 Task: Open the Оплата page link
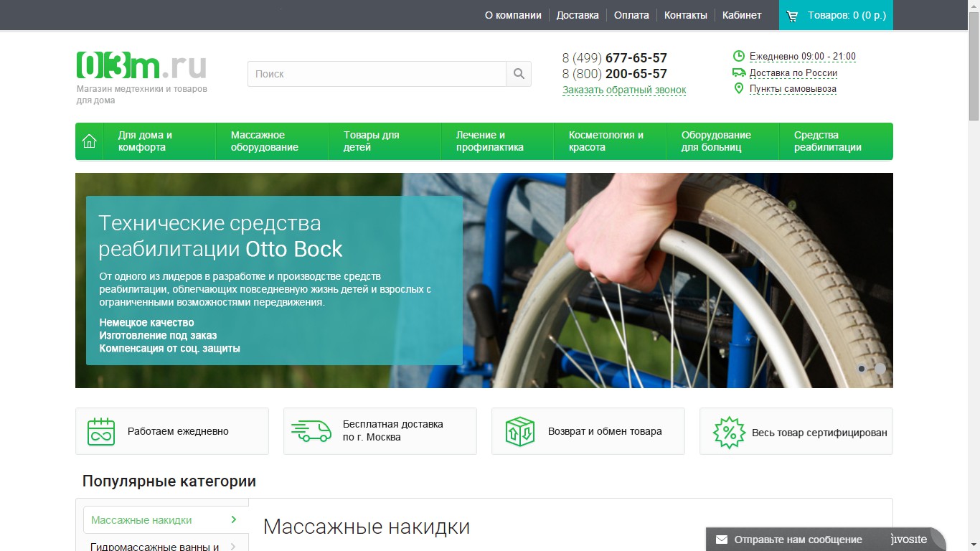[631, 15]
